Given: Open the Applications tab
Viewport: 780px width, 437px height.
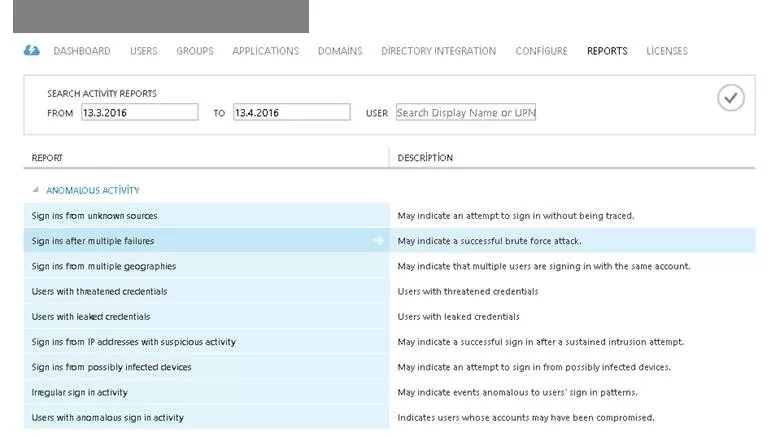Looking at the screenshot, I should pyautogui.click(x=266, y=51).
